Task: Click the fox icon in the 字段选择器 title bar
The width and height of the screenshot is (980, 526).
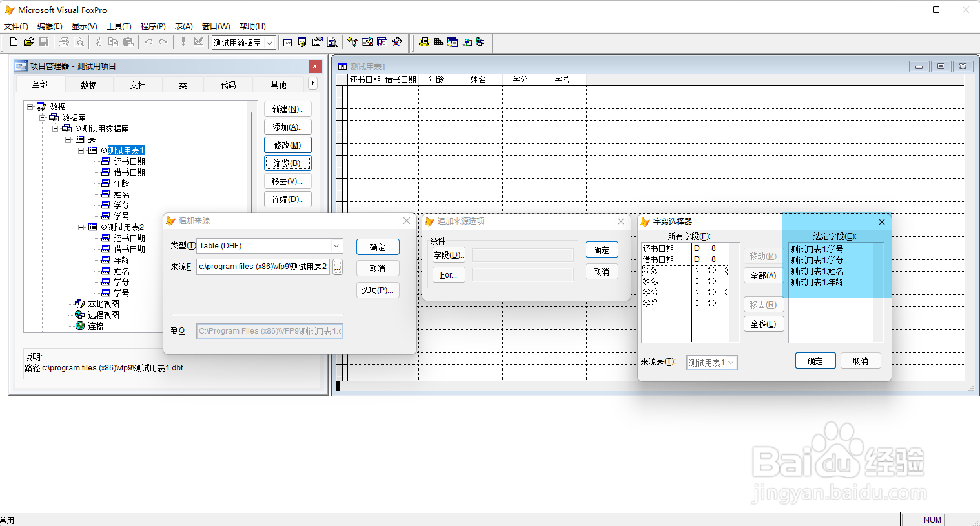Action: 645,221
